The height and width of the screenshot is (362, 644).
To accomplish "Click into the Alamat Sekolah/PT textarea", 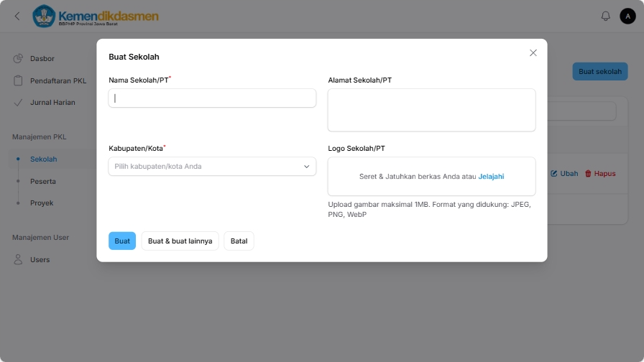I will tap(431, 110).
